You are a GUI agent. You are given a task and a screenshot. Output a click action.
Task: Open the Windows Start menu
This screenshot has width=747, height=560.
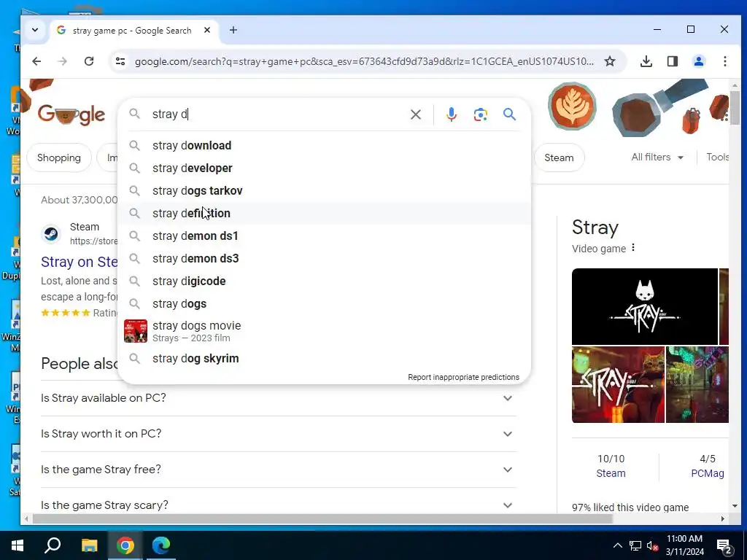(x=18, y=545)
